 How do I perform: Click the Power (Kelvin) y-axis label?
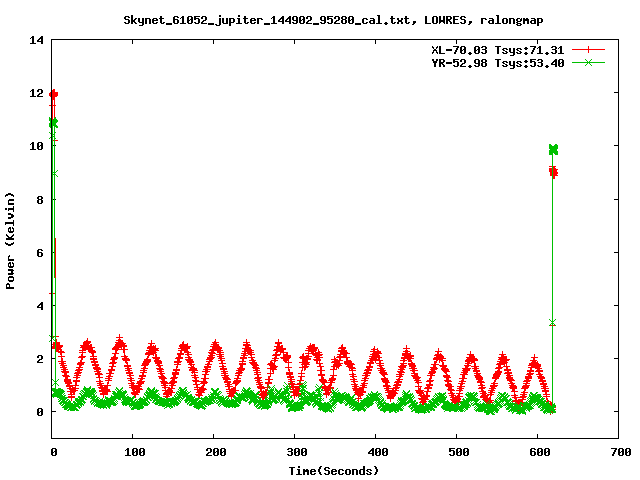tap(10, 238)
